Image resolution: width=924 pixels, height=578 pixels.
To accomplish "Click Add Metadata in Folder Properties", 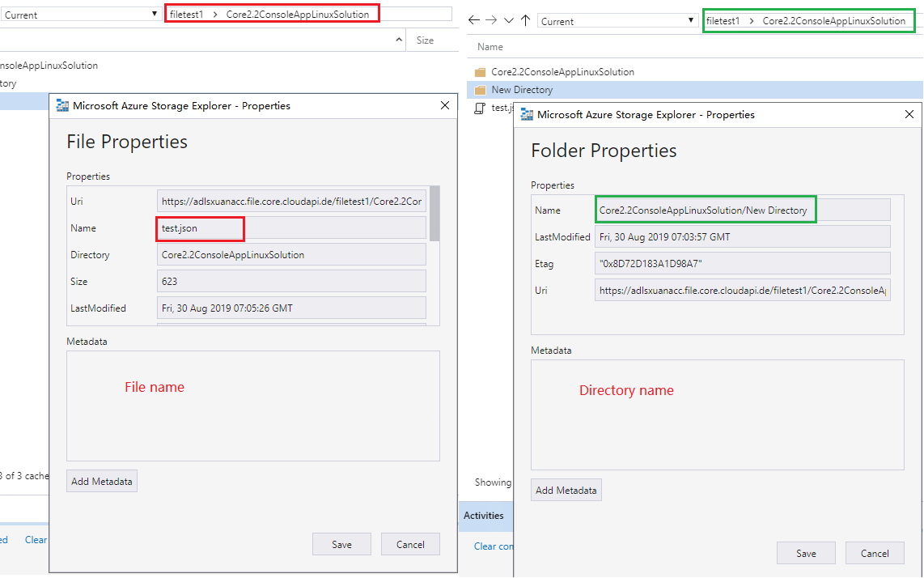I will (x=566, y=490).
